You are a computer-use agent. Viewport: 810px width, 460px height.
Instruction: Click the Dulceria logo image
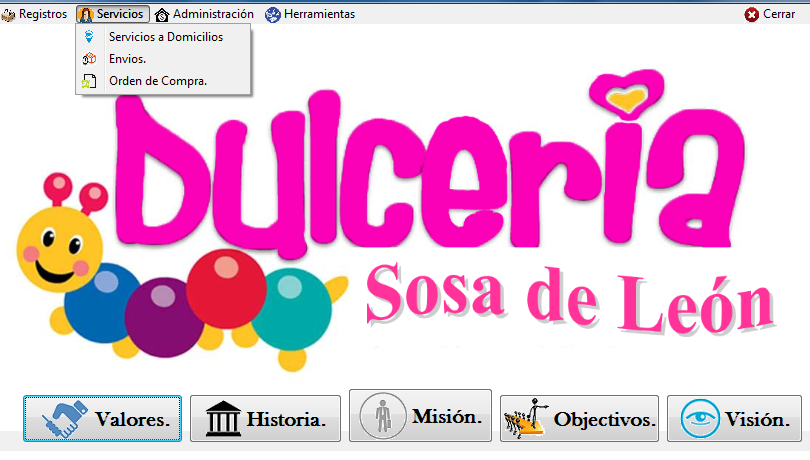(431, 165)
